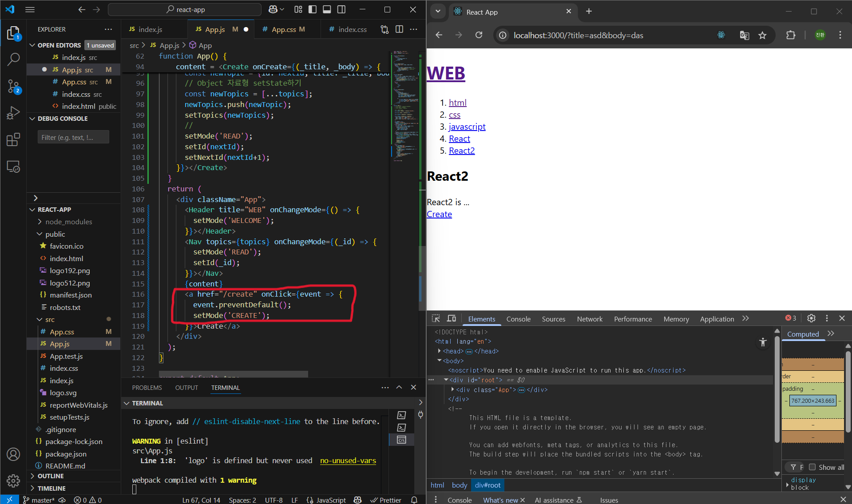Open Run and Debug view
Screen dimensions: 852x504
pyautogui.click(x=13, y=113)
